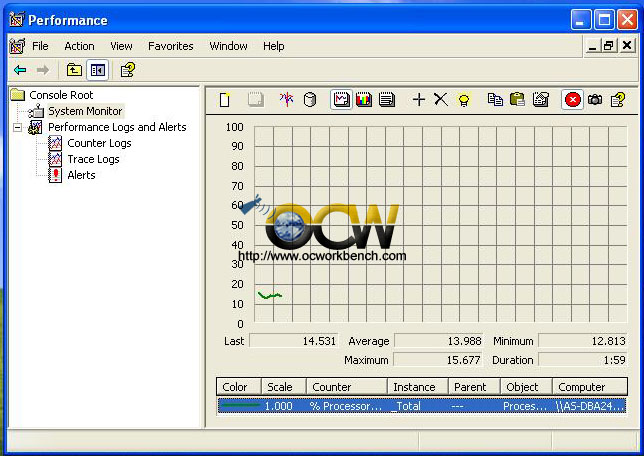Click the Copy Properties icon
Screen dimensions: 644x456
495,100
